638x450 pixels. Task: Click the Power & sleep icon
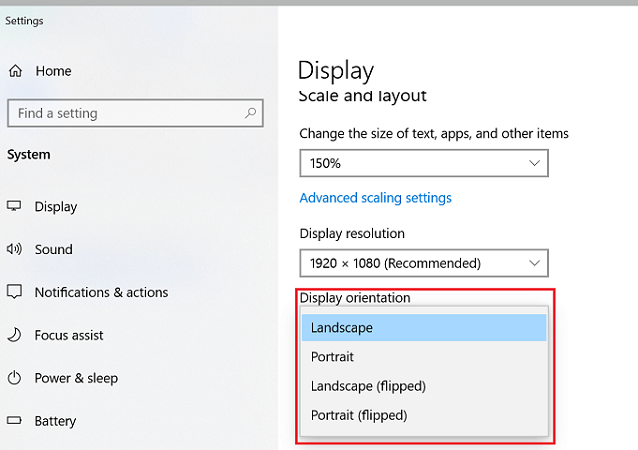(15, 379)
